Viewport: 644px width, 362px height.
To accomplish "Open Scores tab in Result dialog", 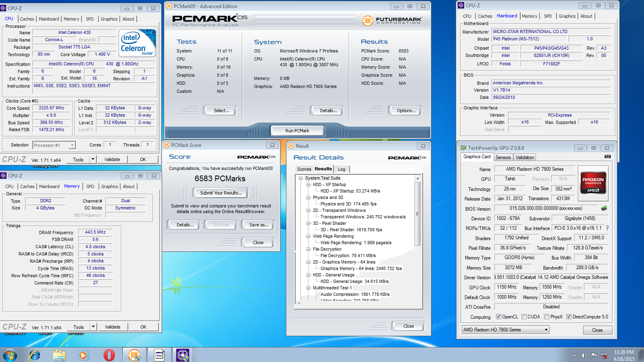I will [304, 169].
